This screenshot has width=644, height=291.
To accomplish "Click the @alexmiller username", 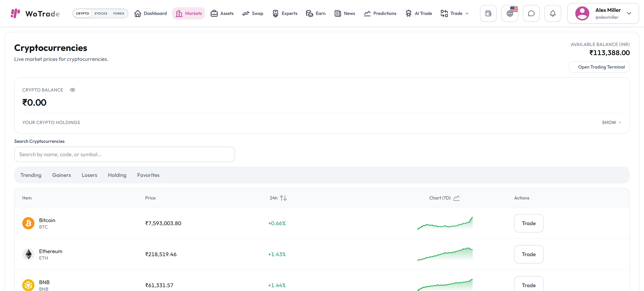I will point(607,17).
